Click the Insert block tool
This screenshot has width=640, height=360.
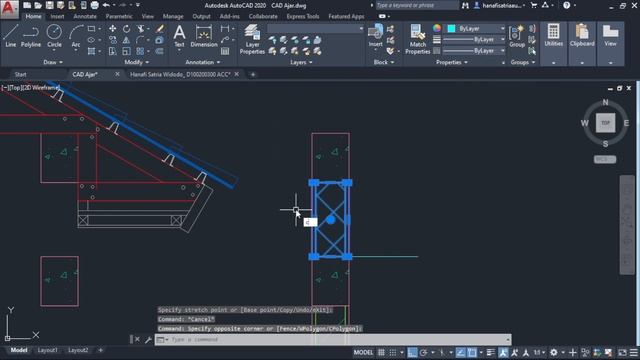tap(375, 36)
